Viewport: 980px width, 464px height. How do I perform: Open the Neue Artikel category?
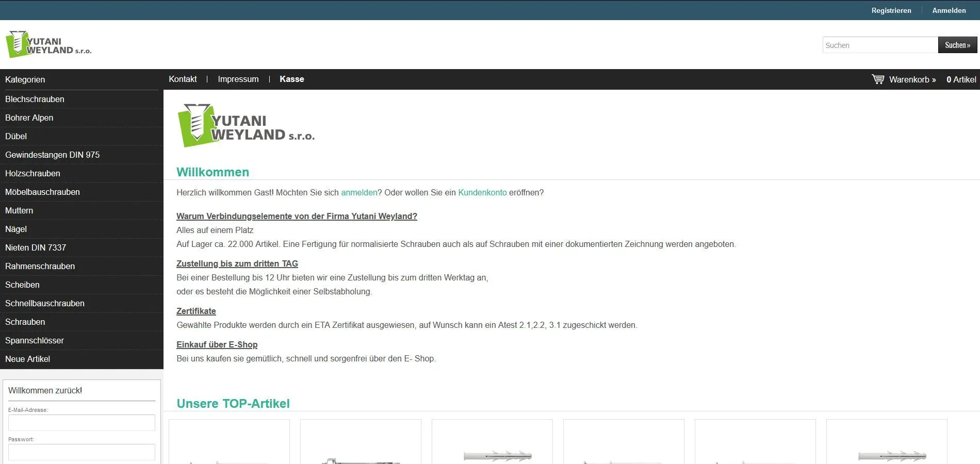point(27,359)
